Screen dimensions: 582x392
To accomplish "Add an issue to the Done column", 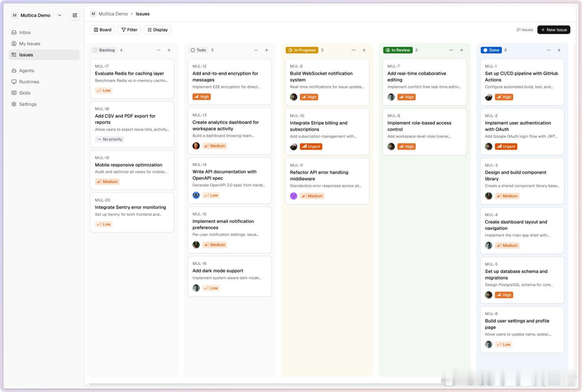I will [559, 50].
